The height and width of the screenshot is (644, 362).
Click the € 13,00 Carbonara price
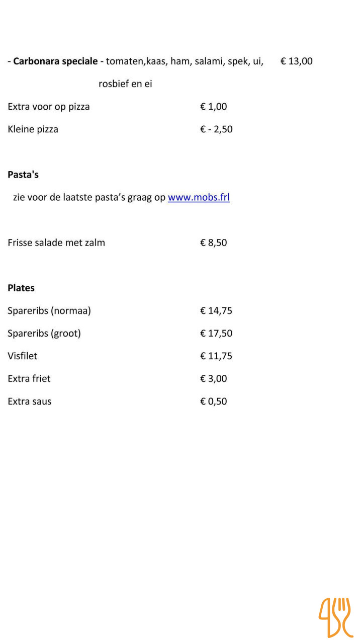point(297,61)
